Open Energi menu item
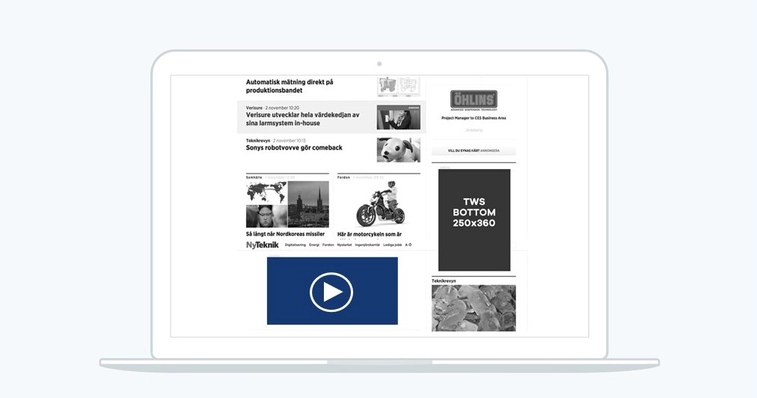This screenshot has height=398, width=757. pyautogui.click(x=314, y=245)
